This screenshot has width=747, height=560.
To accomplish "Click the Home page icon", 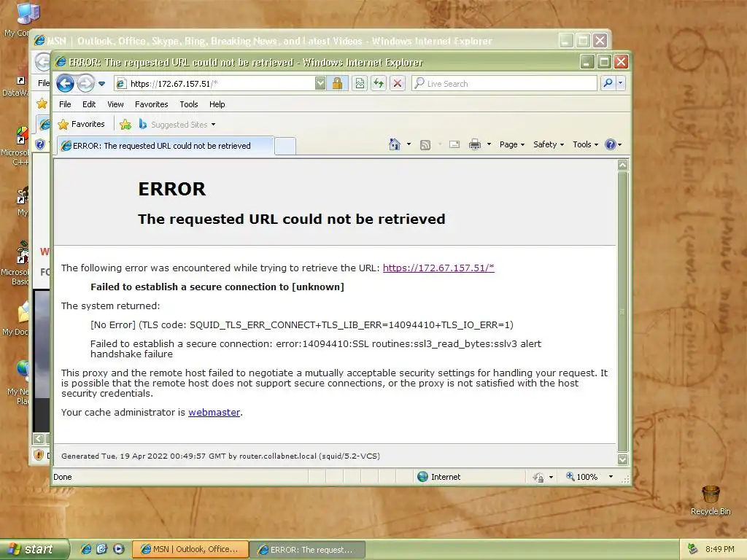I will pyautogui.click(x=395, y=144).
